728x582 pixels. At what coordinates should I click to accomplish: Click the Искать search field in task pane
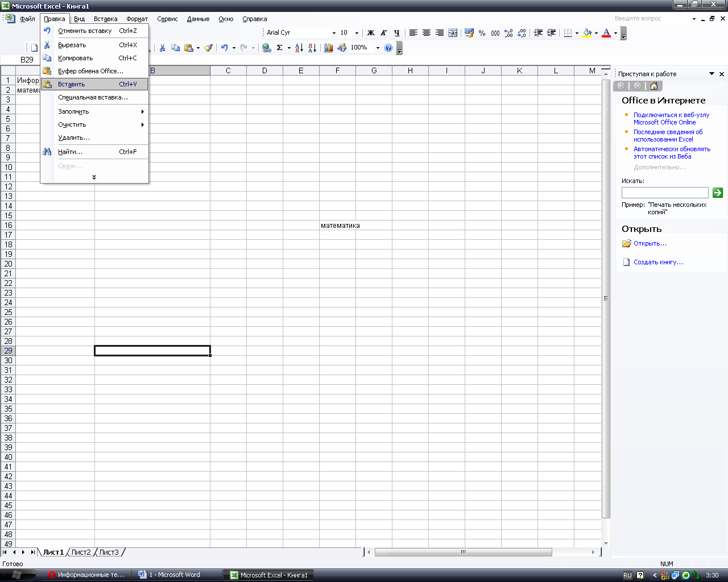point(665,193)
